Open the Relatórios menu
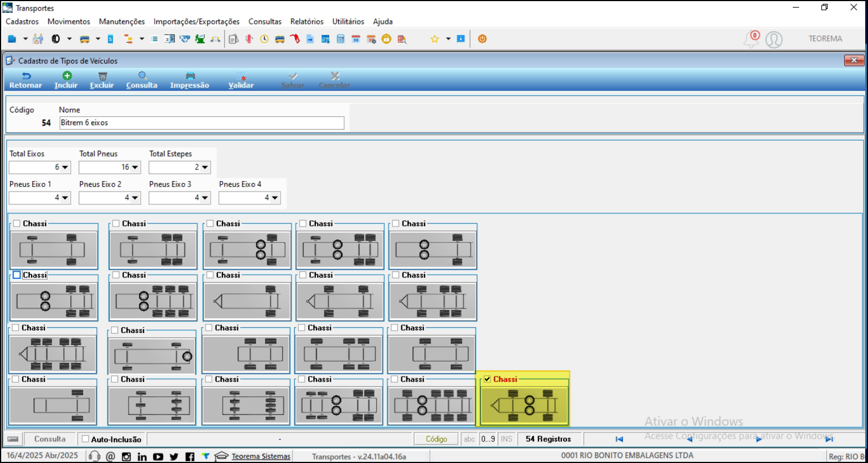The width and height of the screenshot is (868, 463). pos(307,22)
